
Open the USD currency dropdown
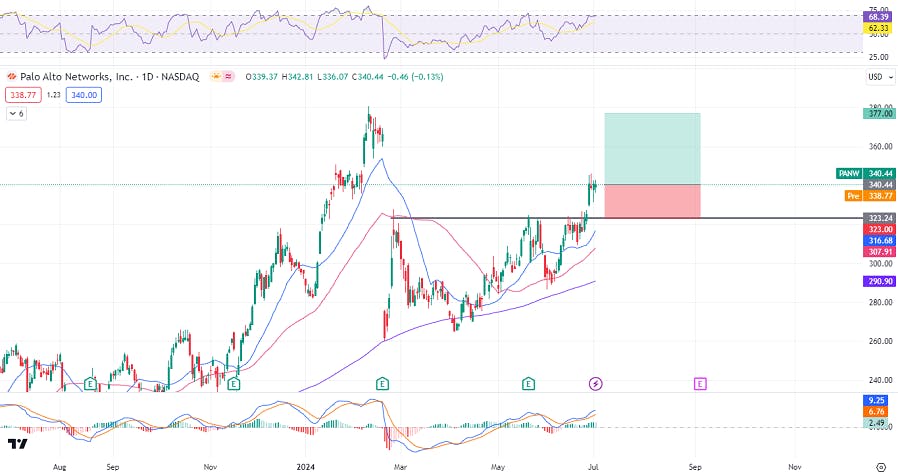pyautogui.click(x=880, y=77)
